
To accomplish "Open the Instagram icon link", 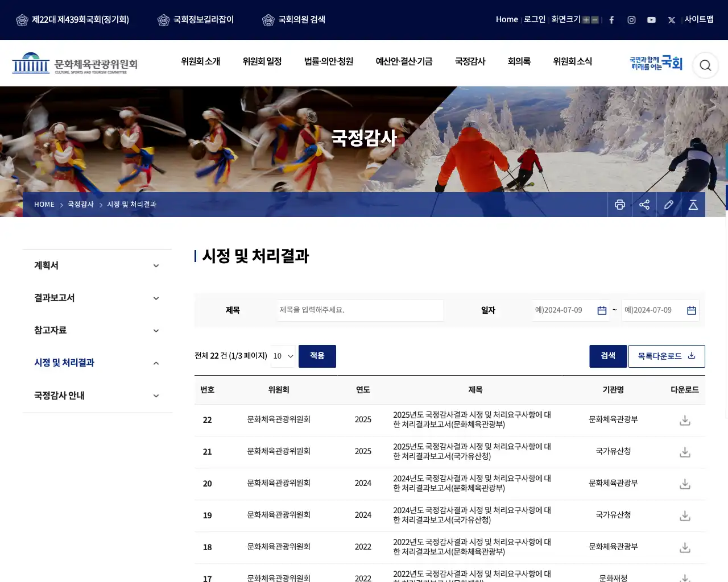I will [x=631, y=20].
